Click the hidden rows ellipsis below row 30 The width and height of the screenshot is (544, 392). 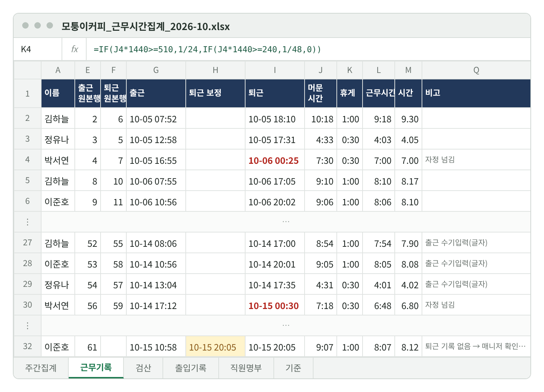tap(286, 325)
